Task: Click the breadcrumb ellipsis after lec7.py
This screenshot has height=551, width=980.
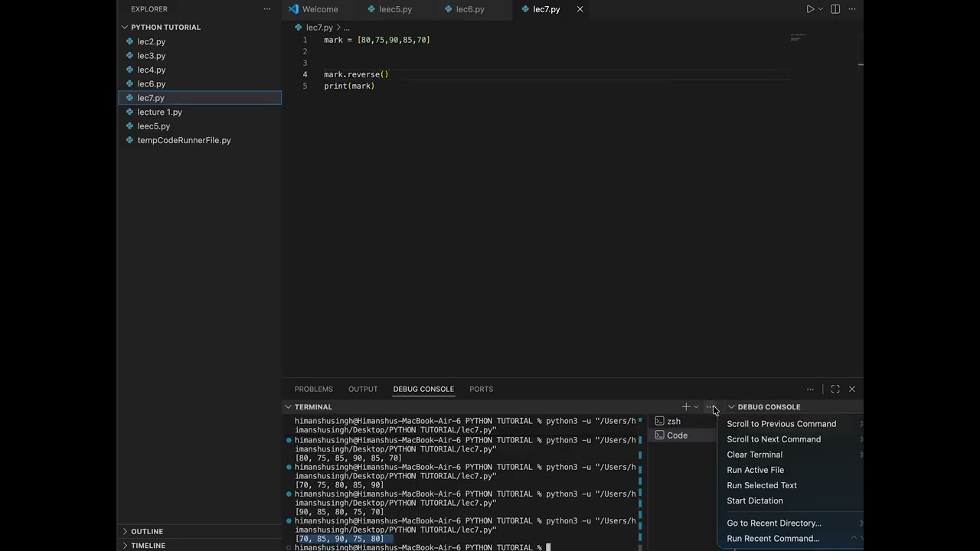Action: point(346,28)
